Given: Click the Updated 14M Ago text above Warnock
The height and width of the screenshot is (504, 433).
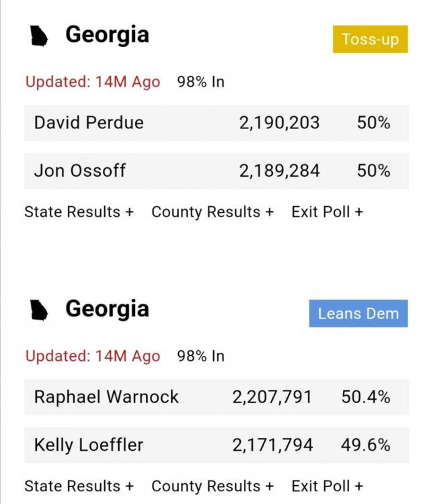Looking at the screenshot, I should tap(93, 356).
